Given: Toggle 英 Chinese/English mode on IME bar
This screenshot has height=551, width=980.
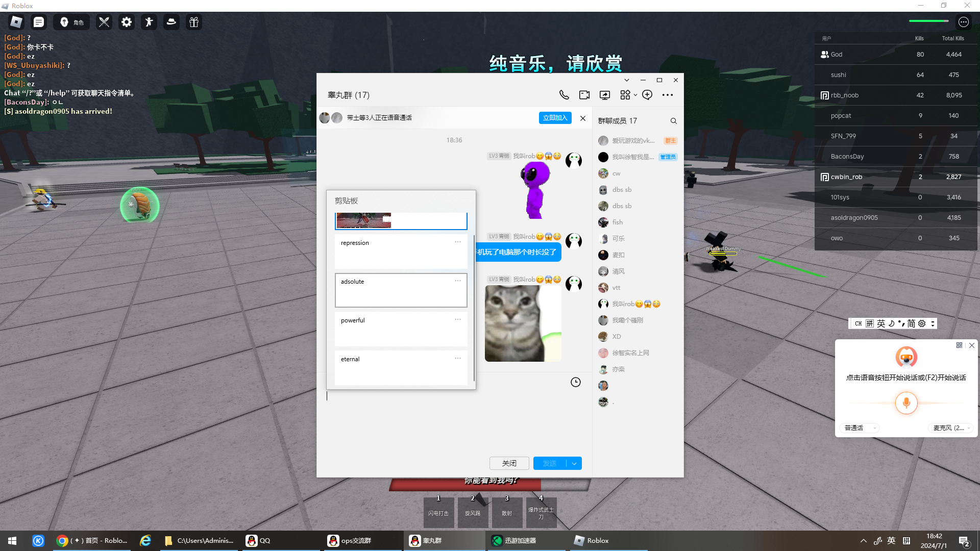Looking at the screenshot, I should click(881, 323).
